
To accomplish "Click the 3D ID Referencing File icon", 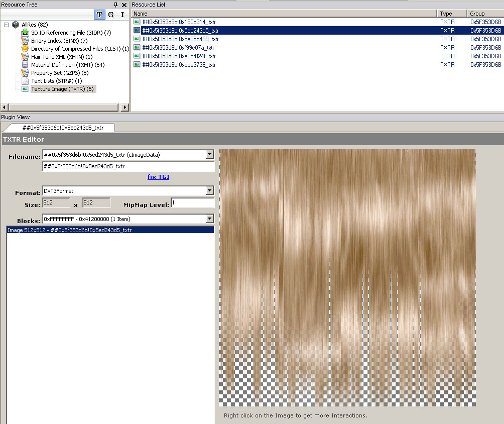I will pyautogui.click(x=25, y=33).
